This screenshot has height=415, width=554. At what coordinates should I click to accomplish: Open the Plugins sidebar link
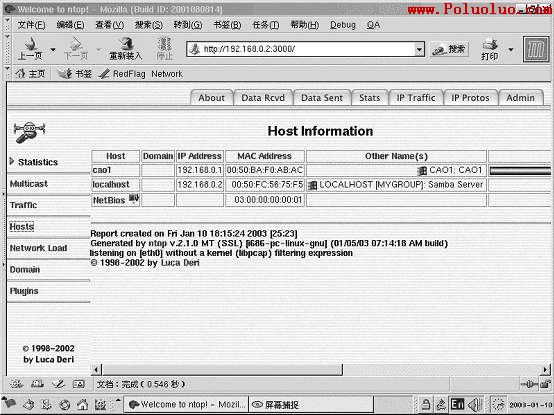(x=24, y=291)
